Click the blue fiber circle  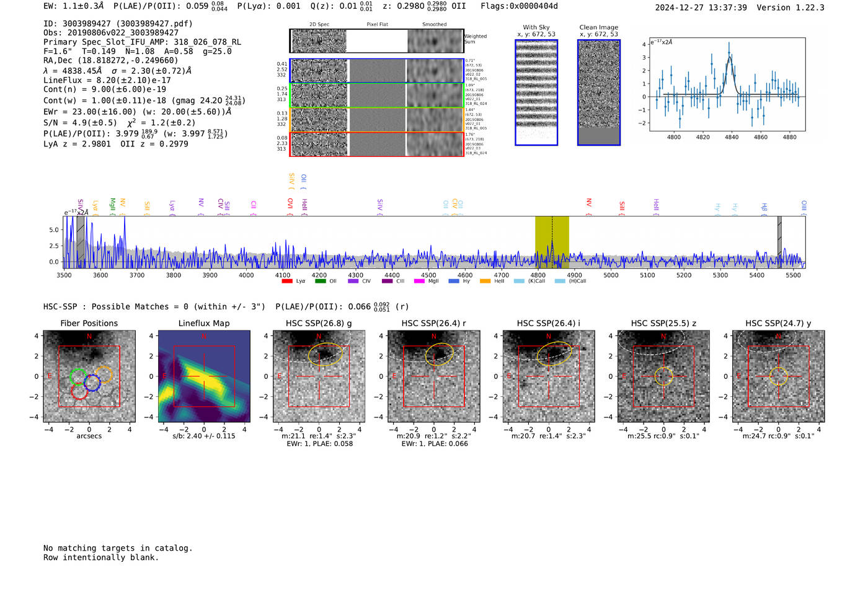point(92,383)
